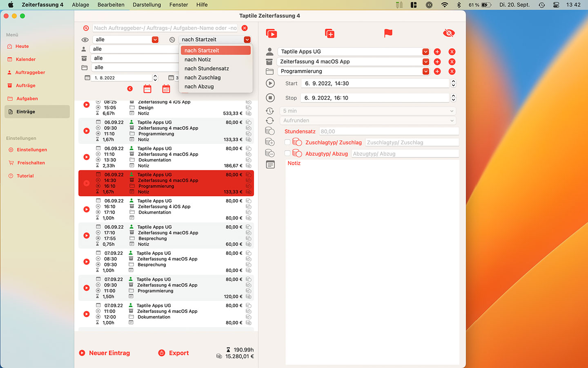Click the start-copy play icon above details
Image resolution: width=588 pixels, height=368 pixels.
(271, 33)
